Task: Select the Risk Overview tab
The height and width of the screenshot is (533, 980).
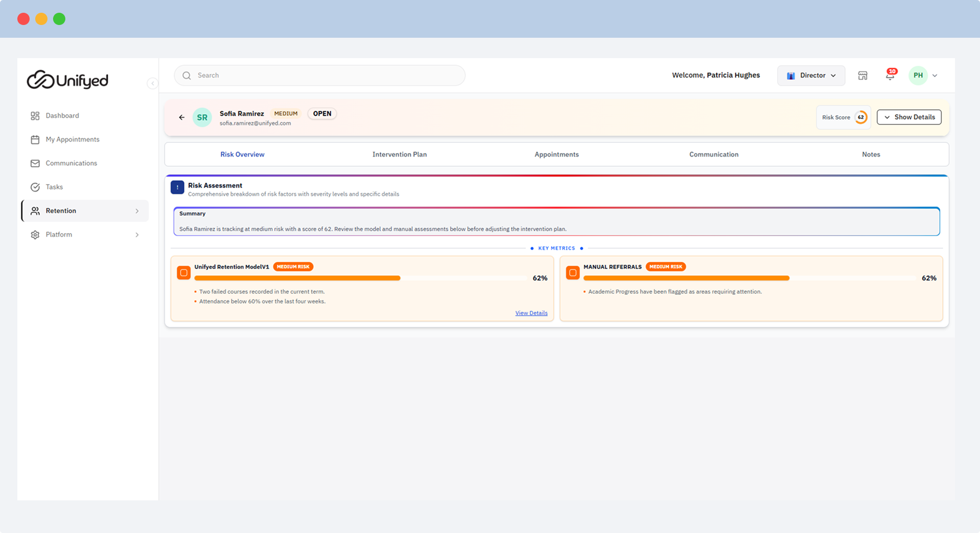Action: coord(242,155)
